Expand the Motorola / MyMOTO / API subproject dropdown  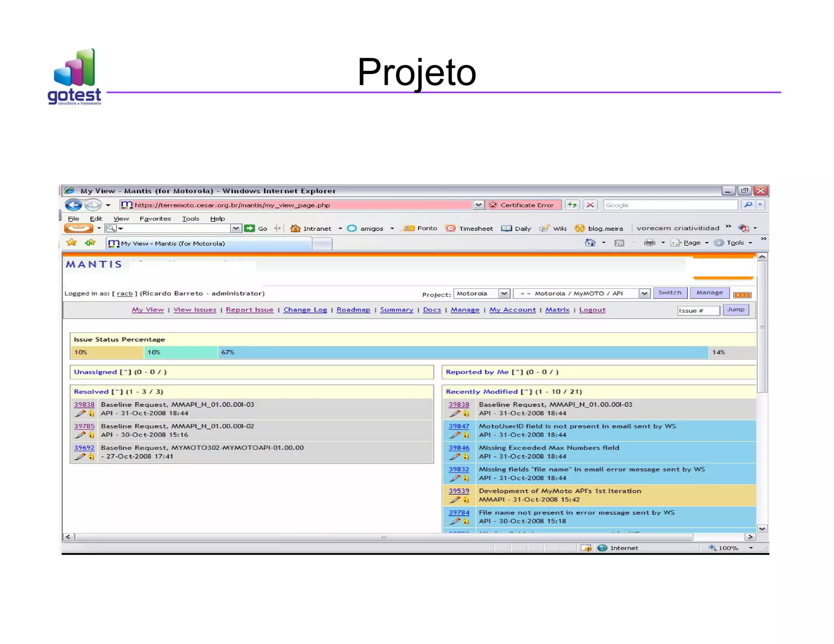(644, 294)
